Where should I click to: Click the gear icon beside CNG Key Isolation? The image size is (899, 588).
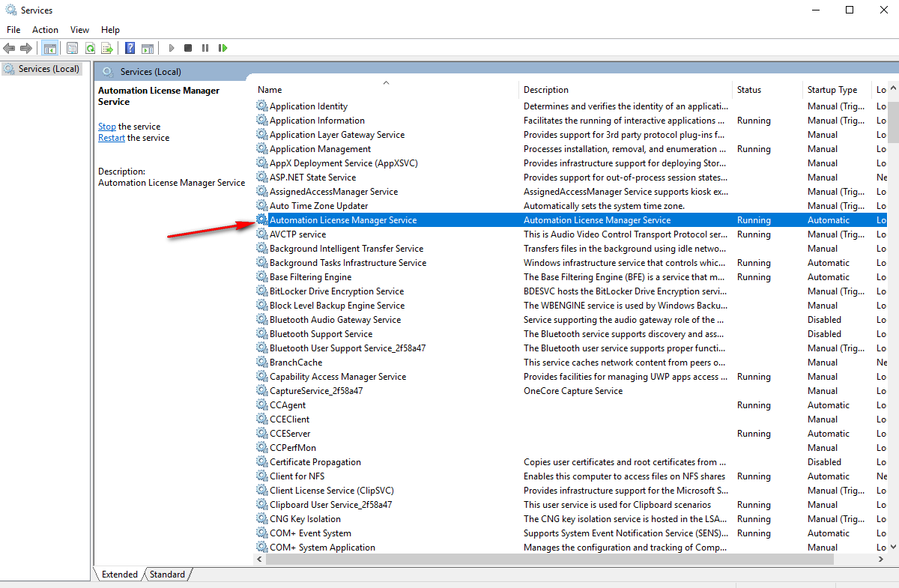261,519
